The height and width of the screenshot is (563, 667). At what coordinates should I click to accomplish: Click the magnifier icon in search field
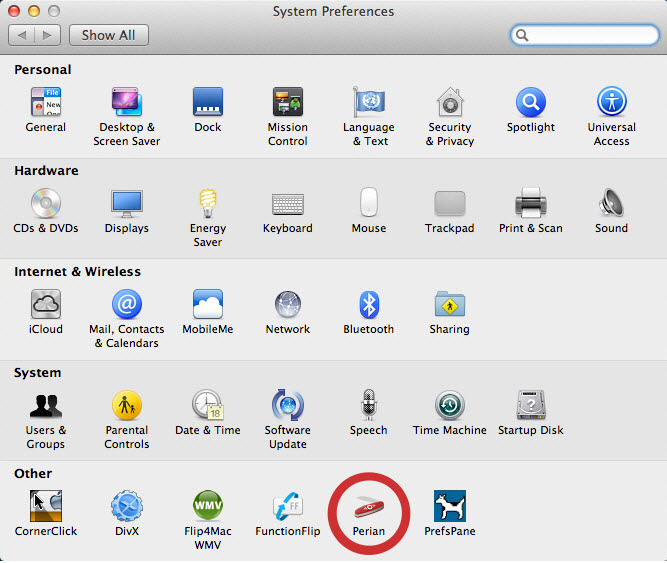(x=522, y=35)
